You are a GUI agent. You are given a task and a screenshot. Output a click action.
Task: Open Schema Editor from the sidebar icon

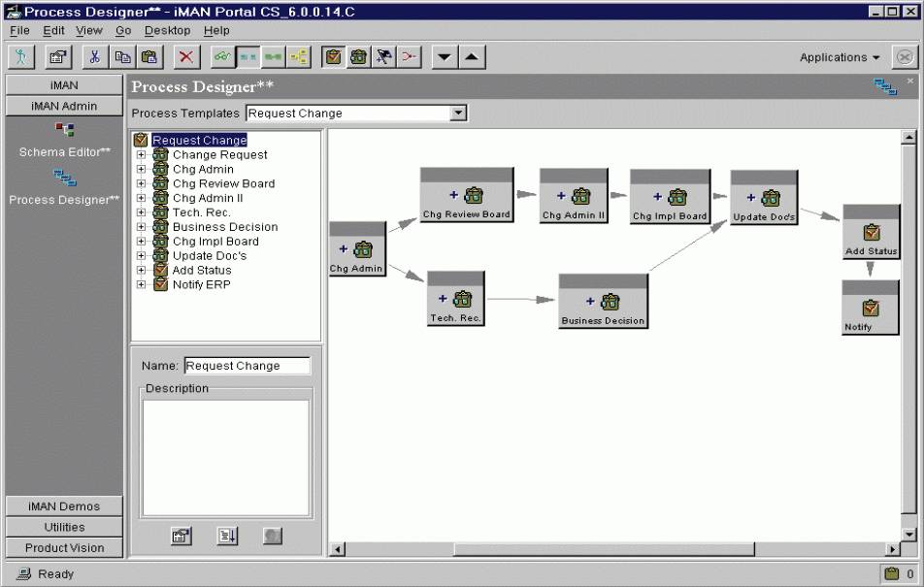(x=64, y=130)
